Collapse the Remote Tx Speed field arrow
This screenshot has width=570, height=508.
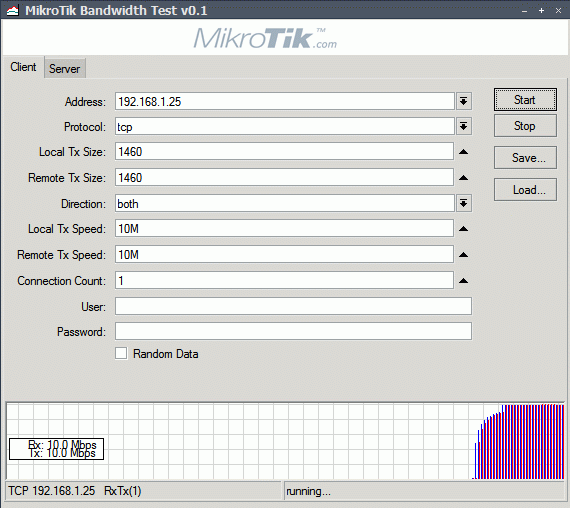463,255
